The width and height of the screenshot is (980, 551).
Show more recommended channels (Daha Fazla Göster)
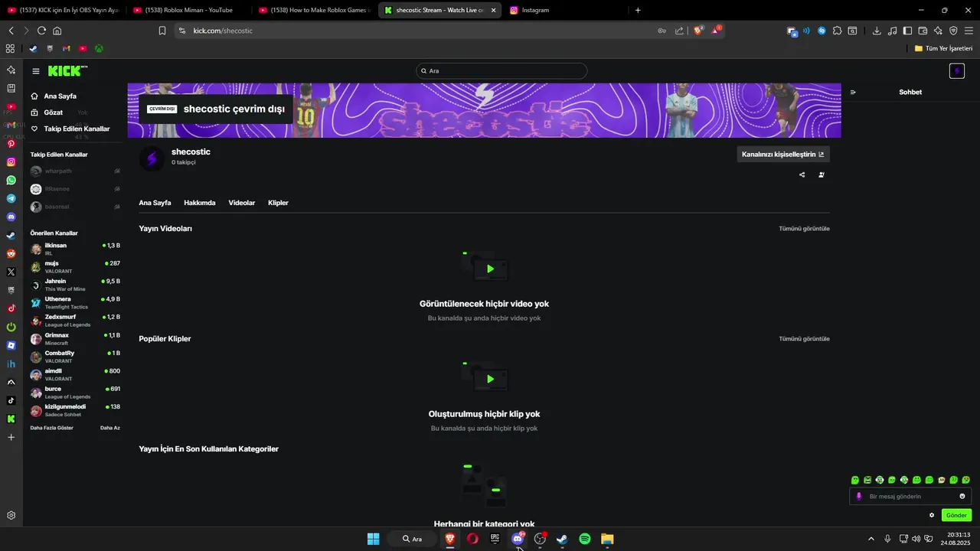click(52, 428)
